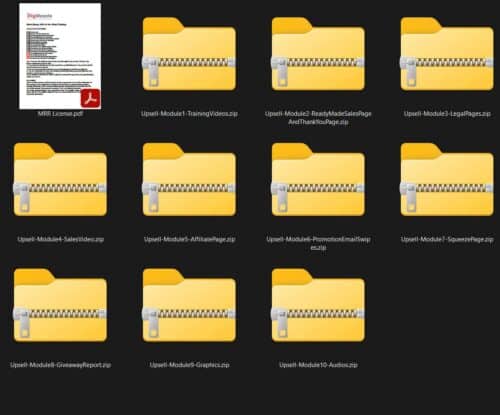Screen dimensions: 500x415
Task: Select the Module3 LegalPages zip folder icon
Action: 447,54
